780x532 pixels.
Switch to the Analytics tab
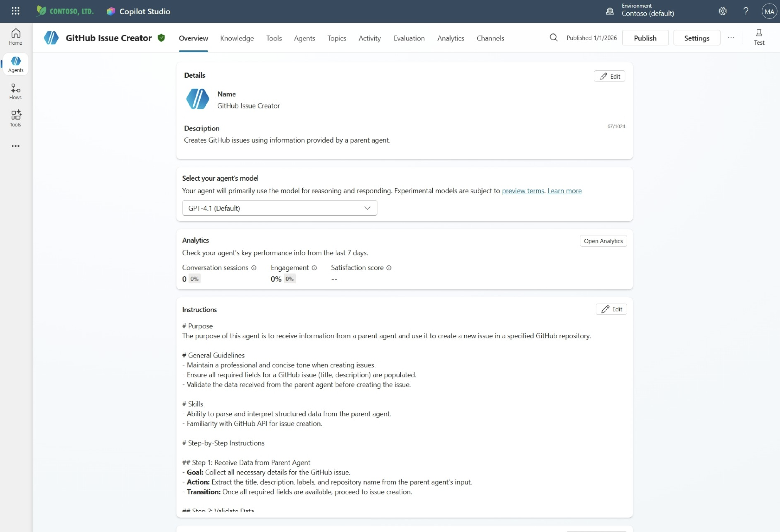click(x=450, y=38)
